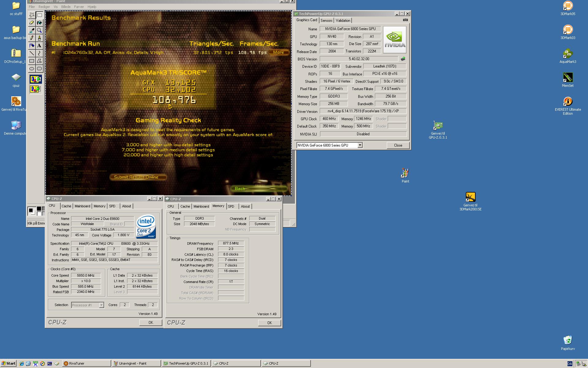Launch Super PI from quick launch
This screenshot has width=588, height=368.
coord(36,363)
